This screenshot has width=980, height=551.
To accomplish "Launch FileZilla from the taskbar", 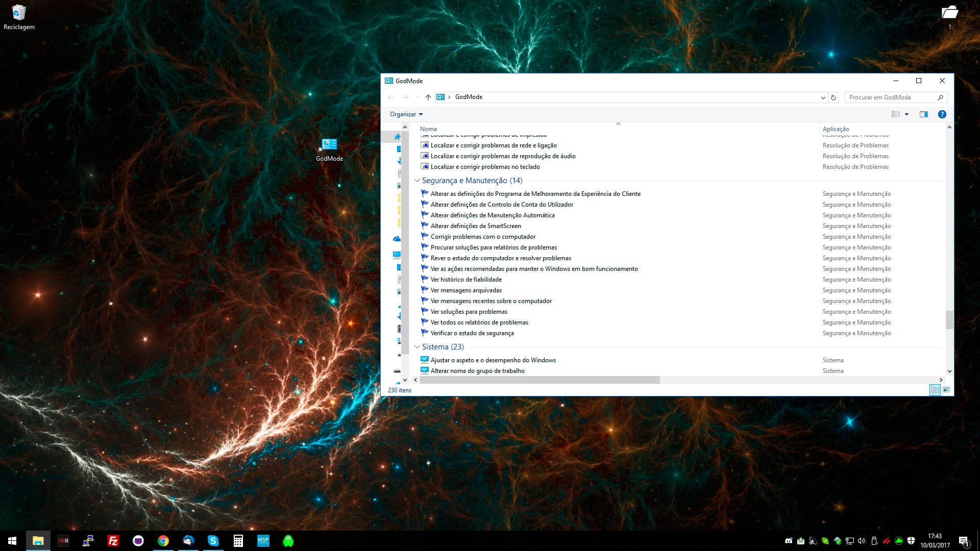I will point(113,541).
